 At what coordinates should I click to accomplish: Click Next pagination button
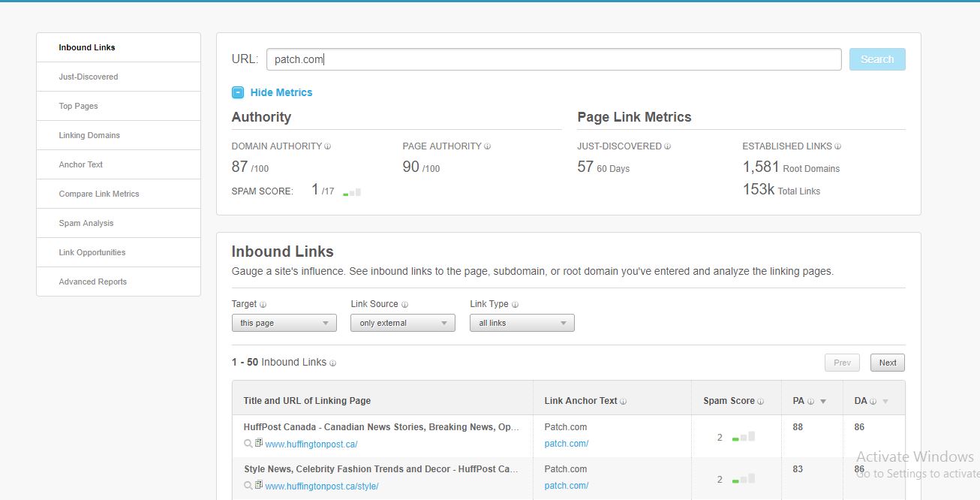pyautogui.click(x=888, y=363)
